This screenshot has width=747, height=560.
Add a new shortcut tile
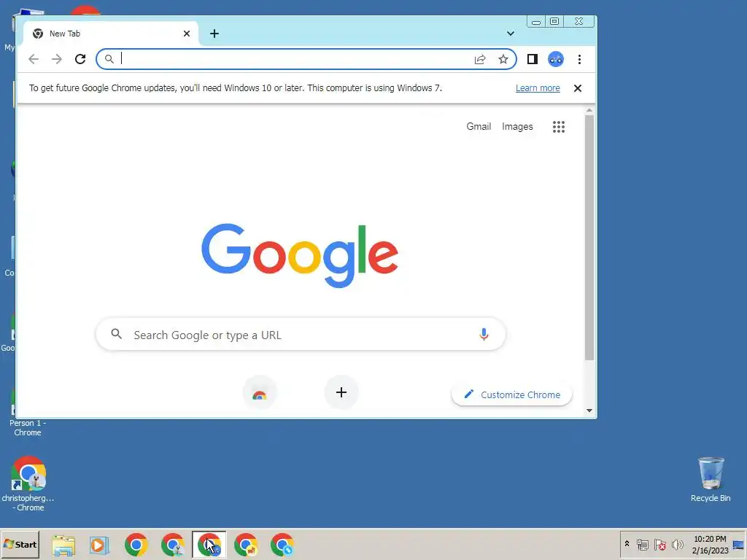coord(341,392)
